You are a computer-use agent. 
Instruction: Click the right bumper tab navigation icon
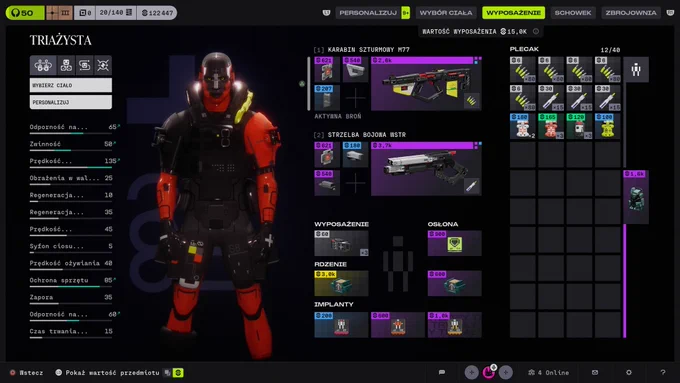point(670,13)
